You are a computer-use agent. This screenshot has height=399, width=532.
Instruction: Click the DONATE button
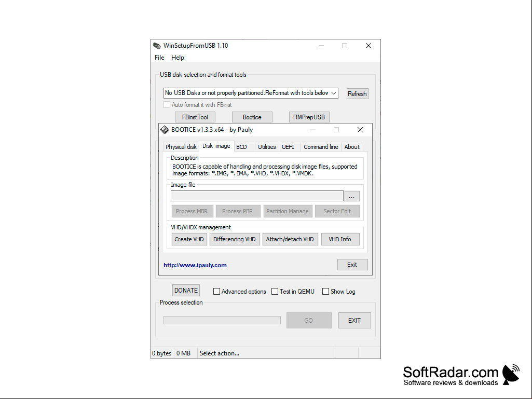(186, 291)
